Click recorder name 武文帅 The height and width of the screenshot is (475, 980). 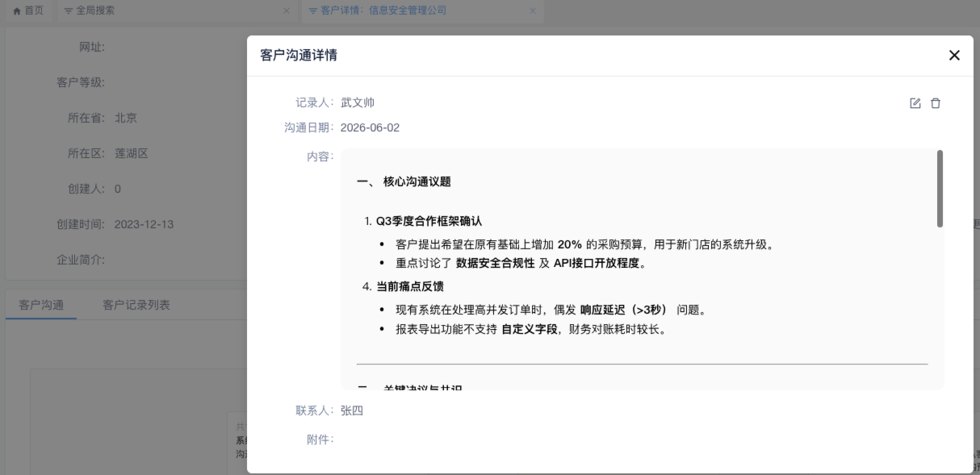[x=358, y=102]
